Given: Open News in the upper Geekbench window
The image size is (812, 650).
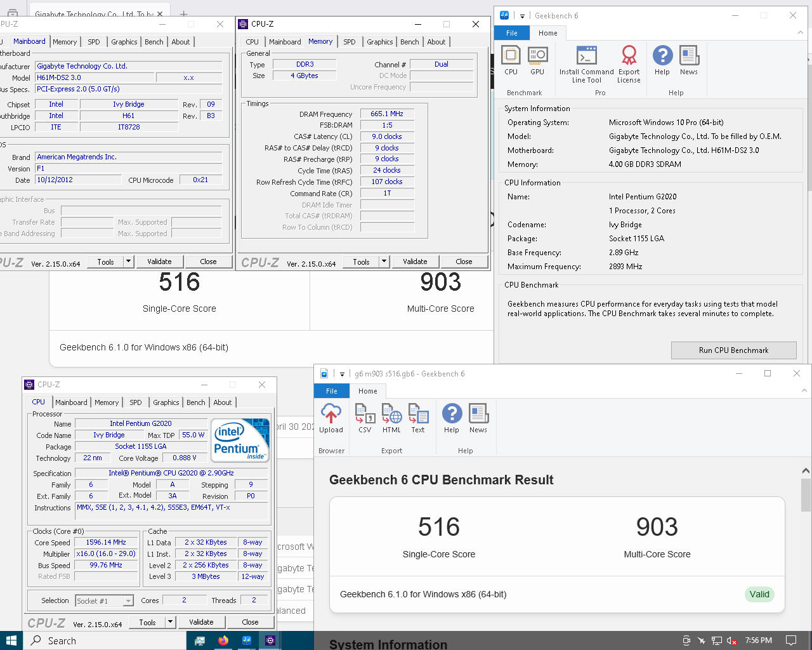Looking at the screenshot, I should [689, 60].
